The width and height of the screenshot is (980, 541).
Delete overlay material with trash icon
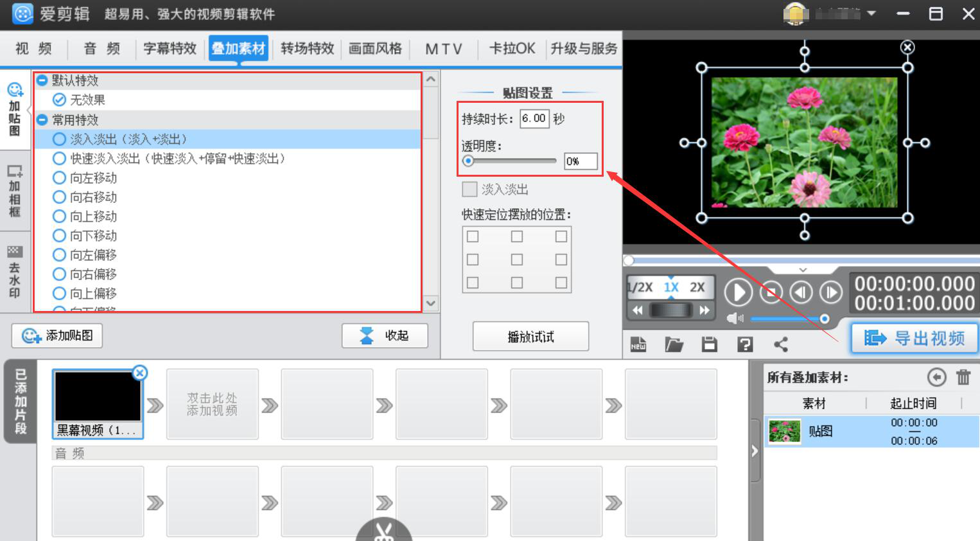[x=963, y=377]
